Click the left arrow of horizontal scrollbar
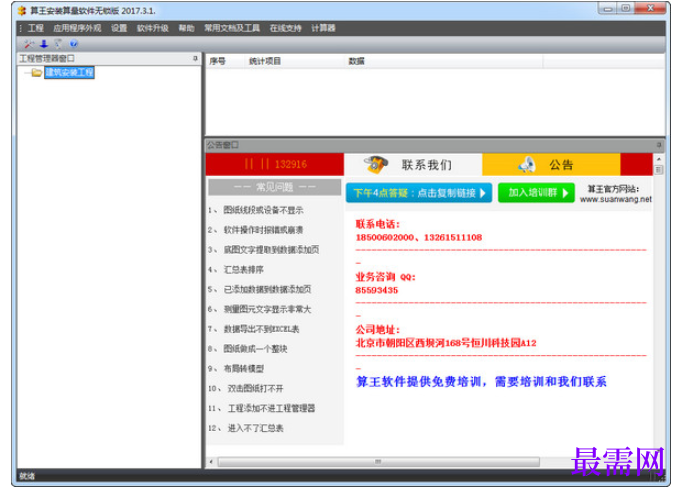Viewport: 683px width, 493px height. [x=211, y=462]
